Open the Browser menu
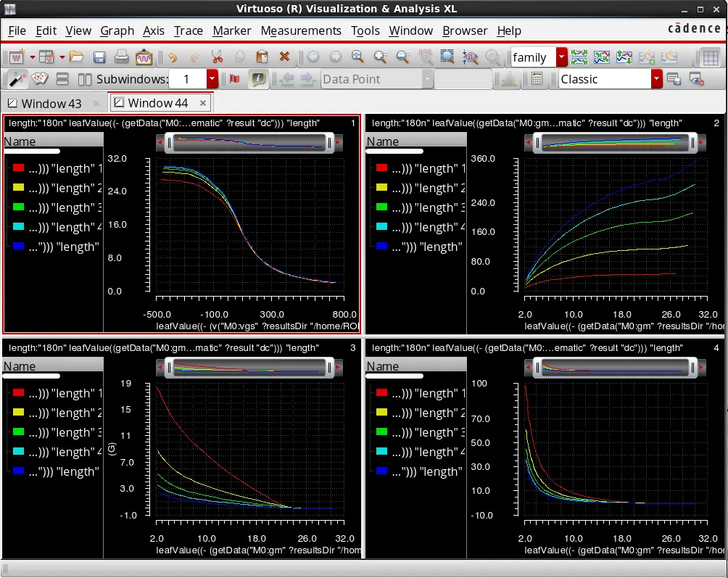 point(465,30)
